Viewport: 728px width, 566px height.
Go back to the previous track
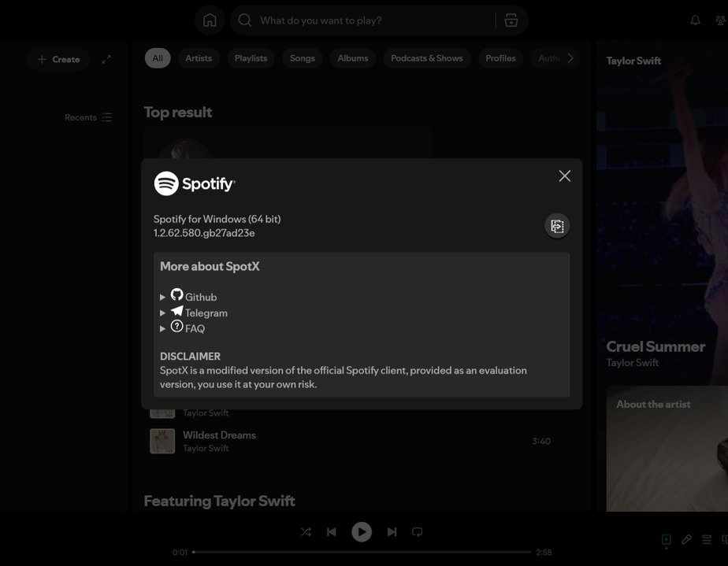(x=332, y=532)
